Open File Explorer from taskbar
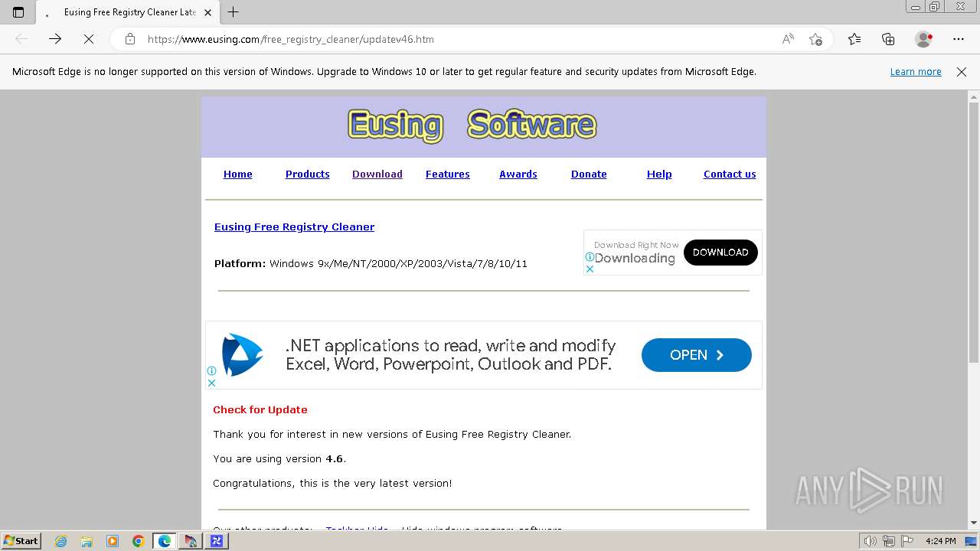 87,541
